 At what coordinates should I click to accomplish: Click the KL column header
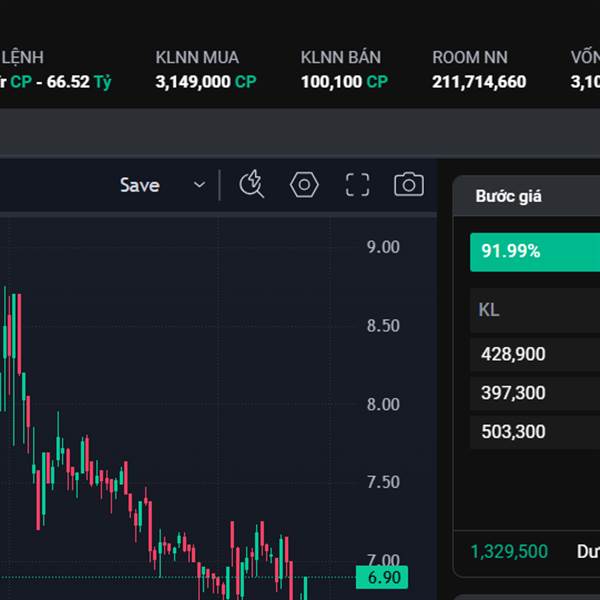tap(489, 310)
